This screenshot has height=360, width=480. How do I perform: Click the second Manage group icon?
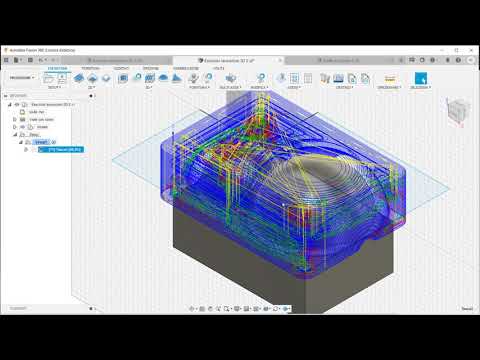coord(338,79)
